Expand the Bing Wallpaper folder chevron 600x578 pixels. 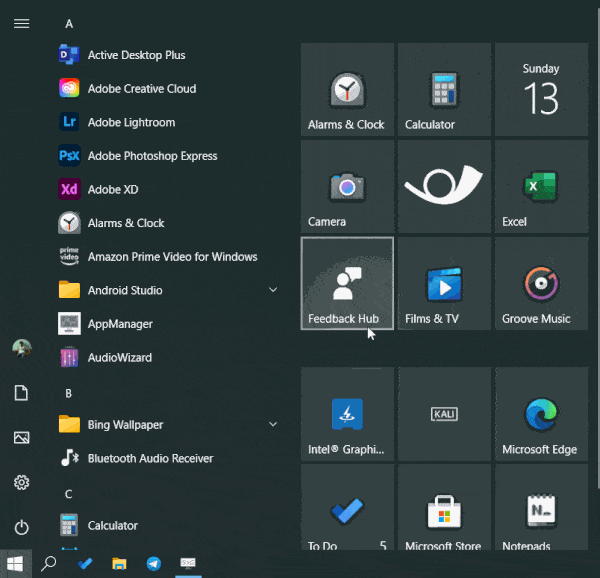273,424
